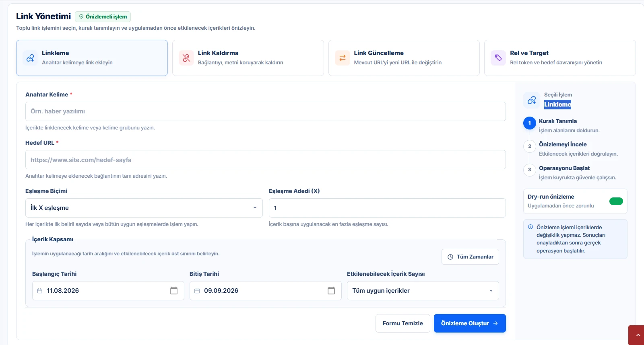Viewport: 644px width, 345px height.
Task: Focus the Anahtar Kelime input field
Action: 266,111
